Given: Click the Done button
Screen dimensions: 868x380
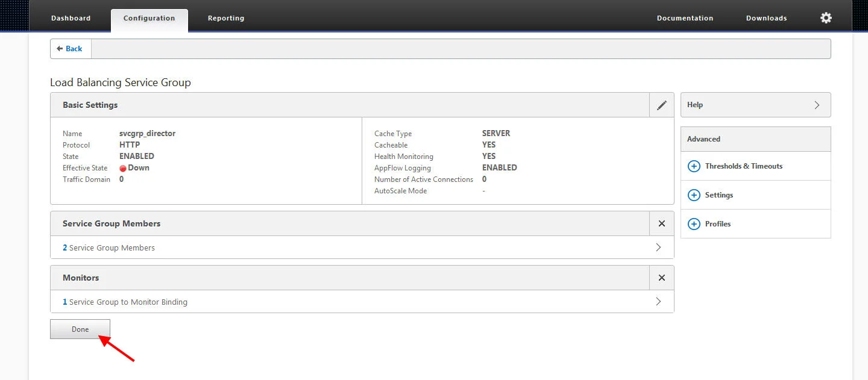Looking at the screenshot, I should click(80, 329).
